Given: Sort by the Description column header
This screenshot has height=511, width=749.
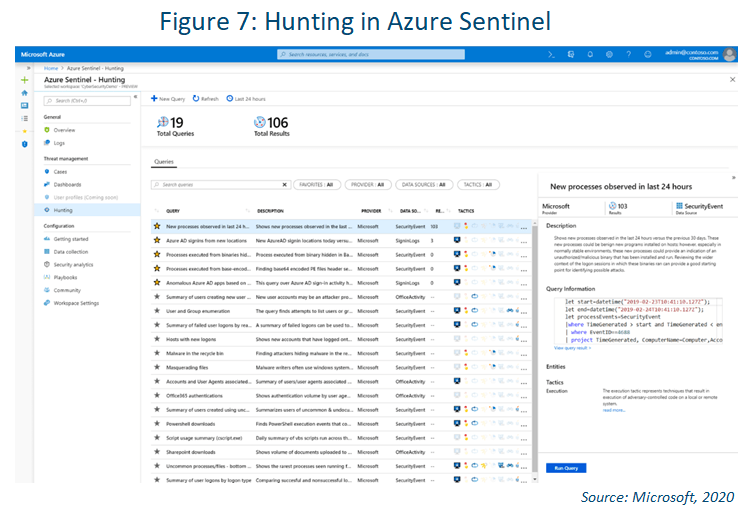Looking at the screenshot, I should point(270,211).
